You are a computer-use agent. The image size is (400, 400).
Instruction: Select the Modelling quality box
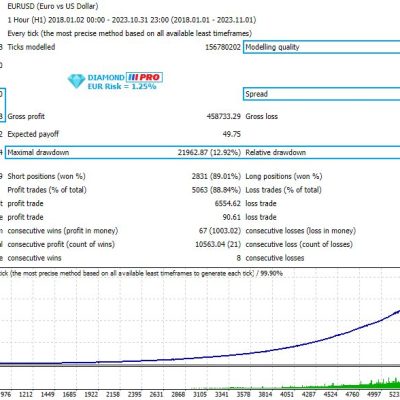point(322,47)
